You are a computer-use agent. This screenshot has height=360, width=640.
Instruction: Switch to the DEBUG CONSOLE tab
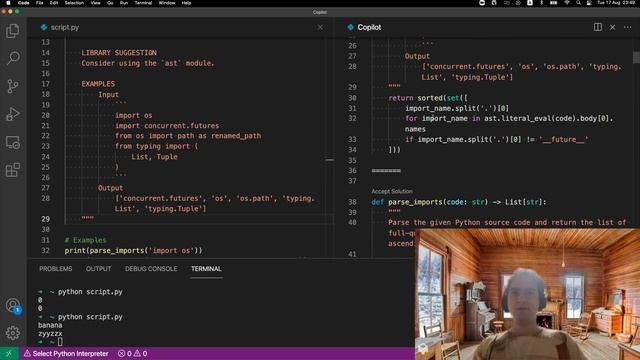[x=151, y=269]
